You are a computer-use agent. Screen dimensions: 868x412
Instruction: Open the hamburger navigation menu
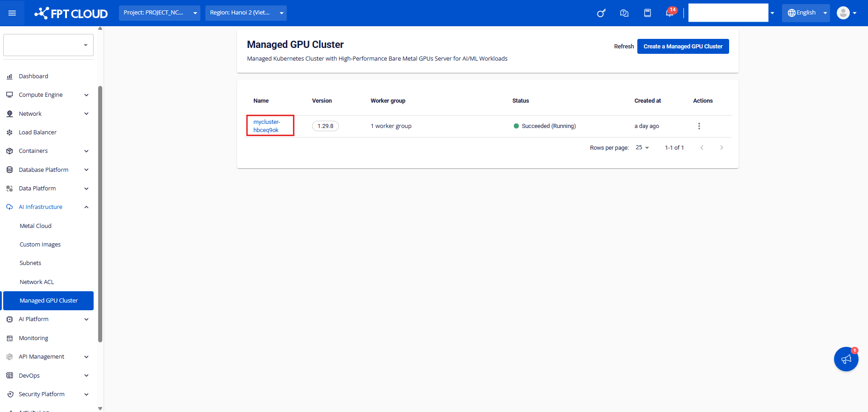[x=12, y=13]
